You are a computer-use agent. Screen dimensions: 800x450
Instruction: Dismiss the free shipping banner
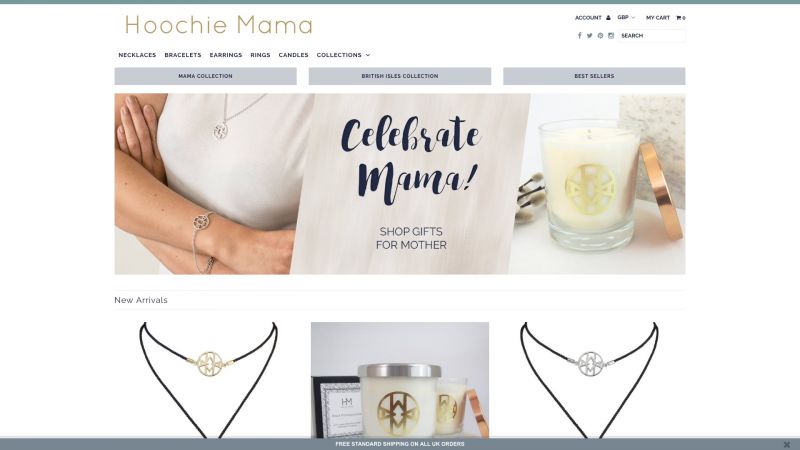point(786,444)
